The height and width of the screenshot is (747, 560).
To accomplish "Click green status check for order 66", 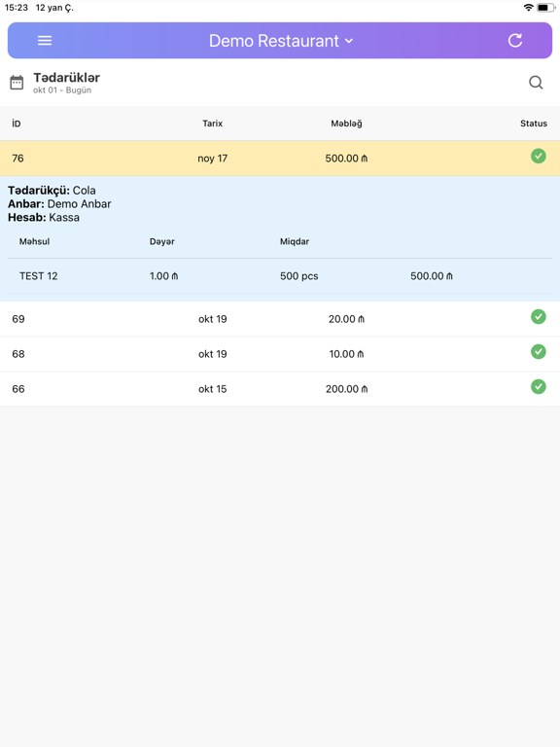I will [538, 386].
